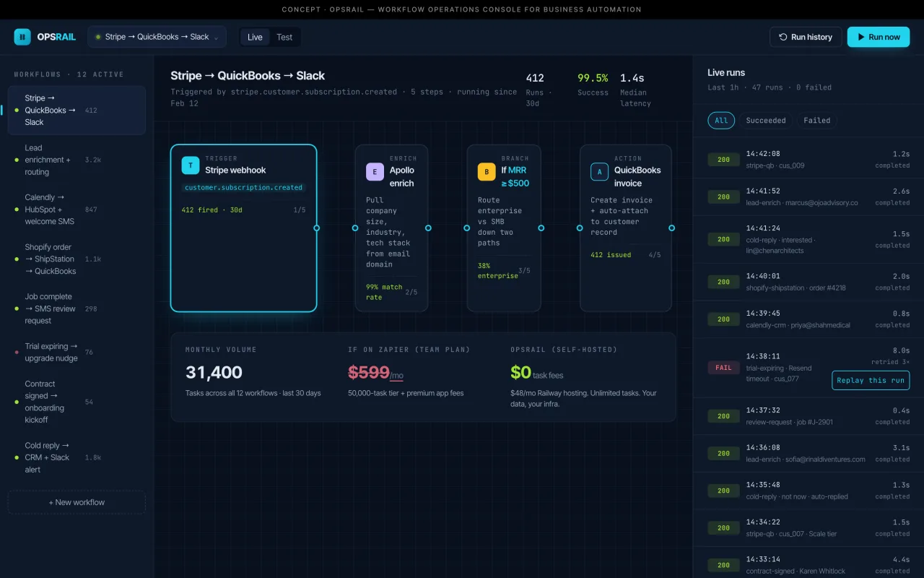Click the 14:36:08 lead-enrich run entry
The image size is (924, 578).
808,453
